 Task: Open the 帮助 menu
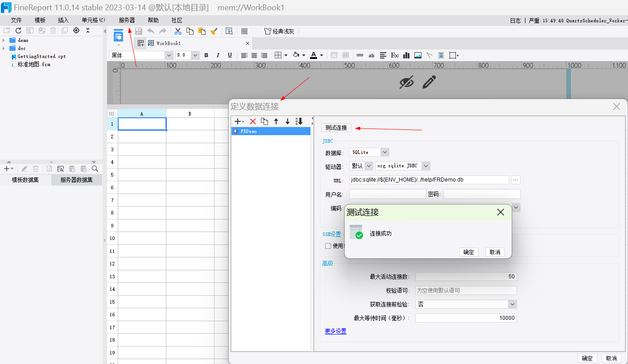tap(153, 21)
